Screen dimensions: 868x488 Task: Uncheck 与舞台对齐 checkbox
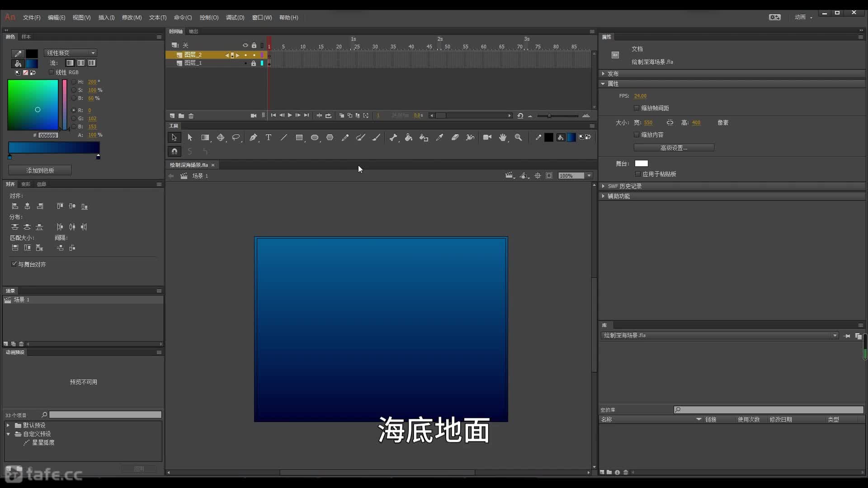coord(14,264)
